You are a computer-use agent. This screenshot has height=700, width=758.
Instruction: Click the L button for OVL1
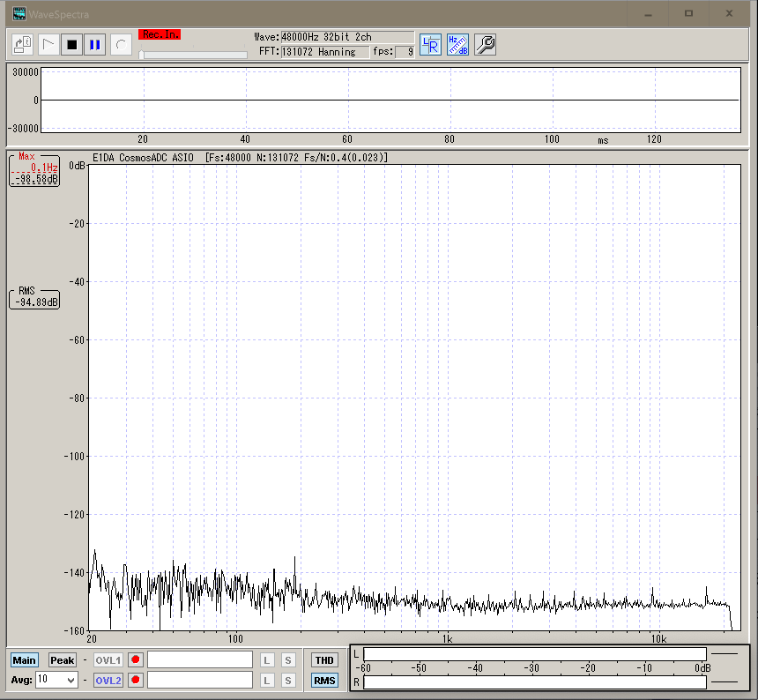(x=267, y=660)
